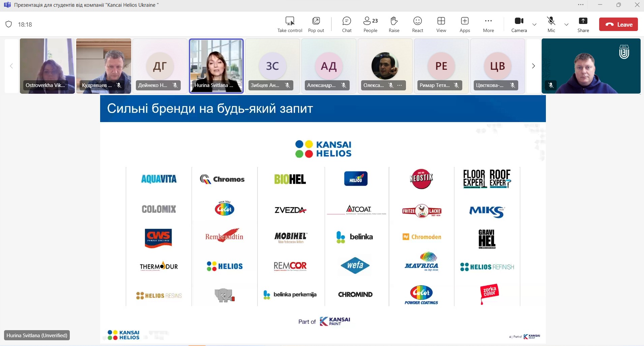Screen dimensions: 644x346
Task: Leave the meeting with the red button
Action: [x=618, y=24]
